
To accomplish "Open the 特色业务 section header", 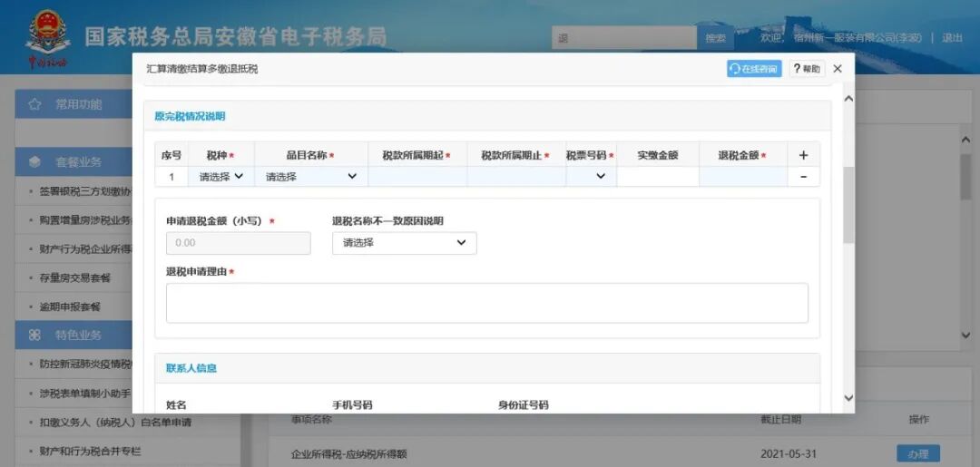I will point(73,336).
